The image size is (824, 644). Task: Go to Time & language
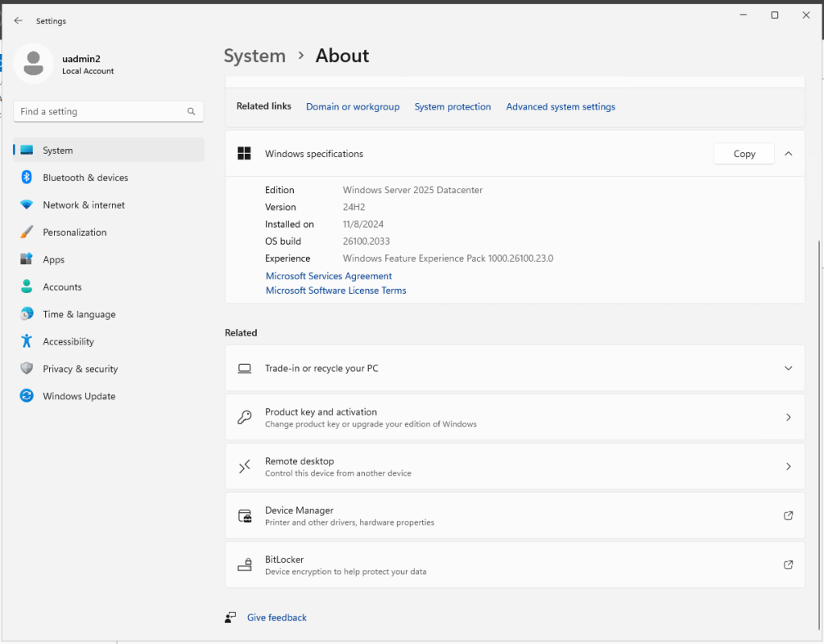click(x=79, y=315)
